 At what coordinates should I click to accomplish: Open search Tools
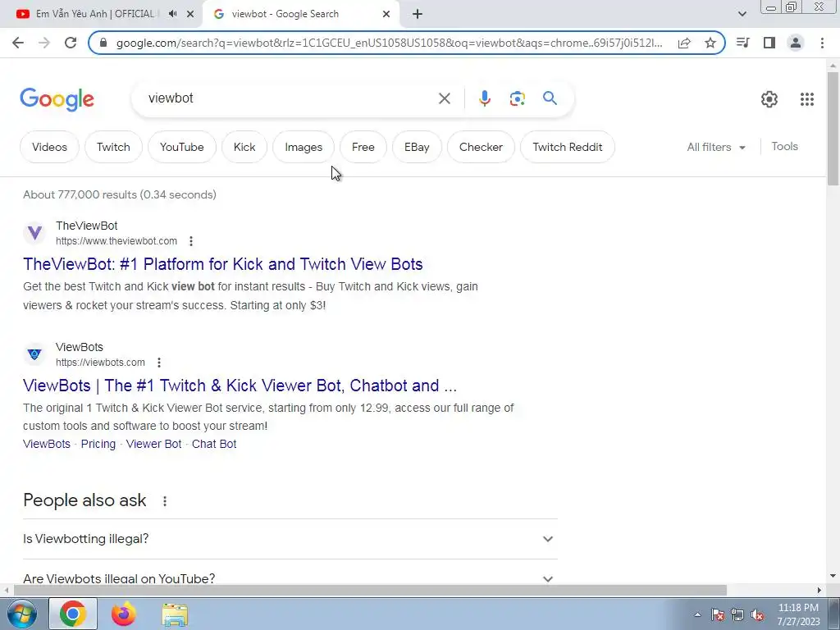(x=784, y=146)
